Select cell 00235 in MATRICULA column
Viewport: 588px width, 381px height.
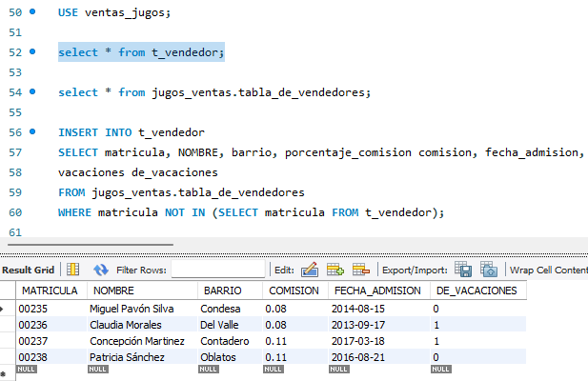coord(51,309)
